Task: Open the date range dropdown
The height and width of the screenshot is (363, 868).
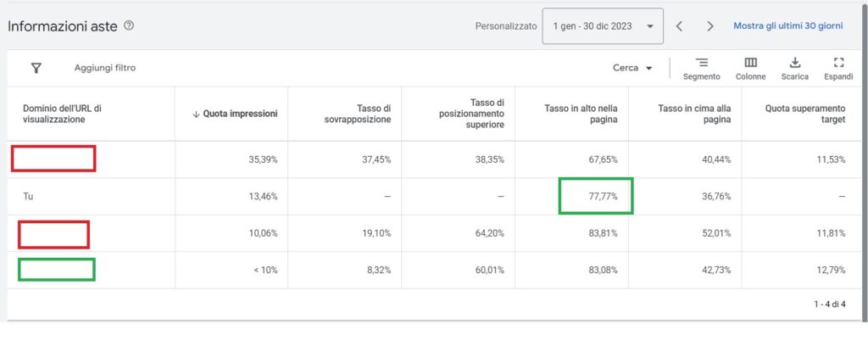Action: [603, 26]
